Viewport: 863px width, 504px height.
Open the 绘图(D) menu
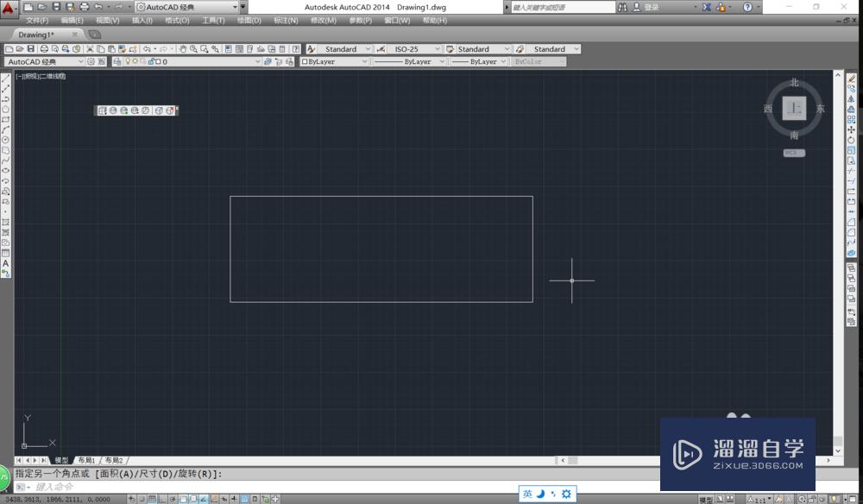[249, 21]
